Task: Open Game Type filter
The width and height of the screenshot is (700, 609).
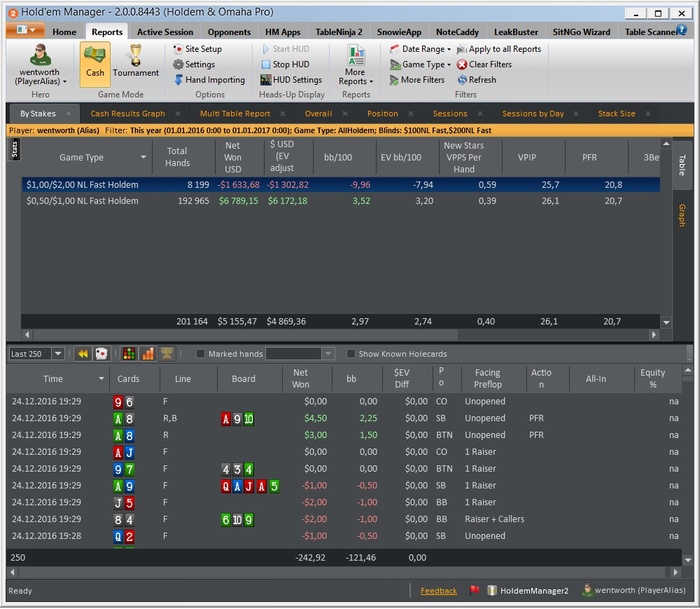Action: 420,64
